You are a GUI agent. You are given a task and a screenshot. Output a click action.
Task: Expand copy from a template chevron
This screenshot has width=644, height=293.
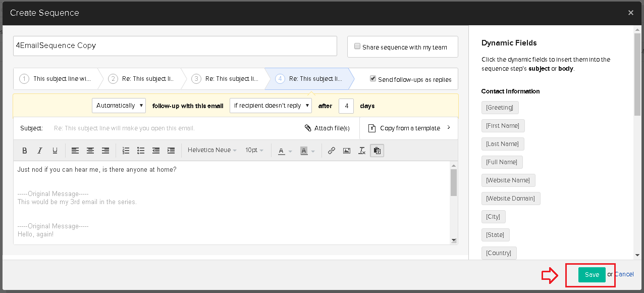449,128
